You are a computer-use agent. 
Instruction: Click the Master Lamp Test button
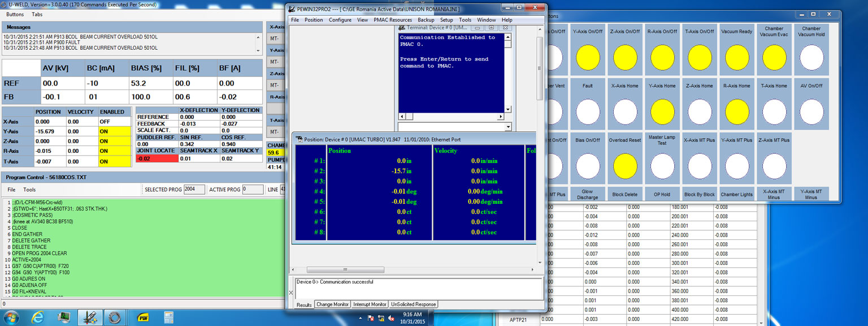point(662,166)
